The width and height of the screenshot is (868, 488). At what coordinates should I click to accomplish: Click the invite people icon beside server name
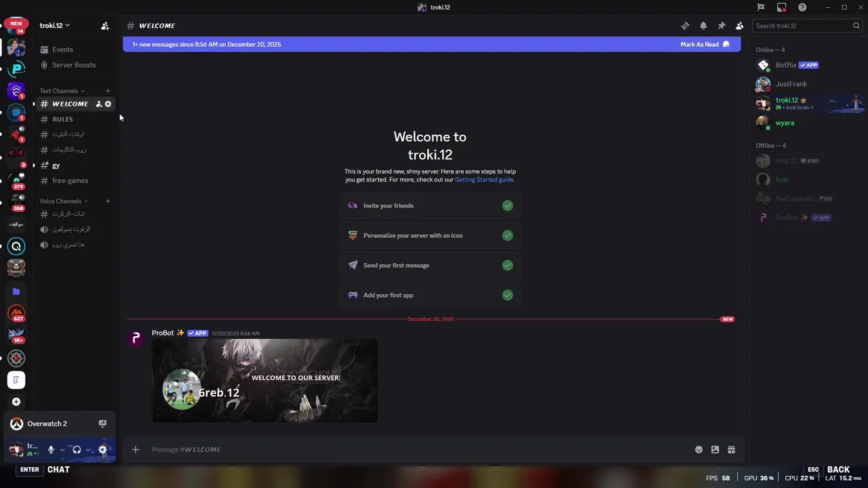tap(104, 26)
